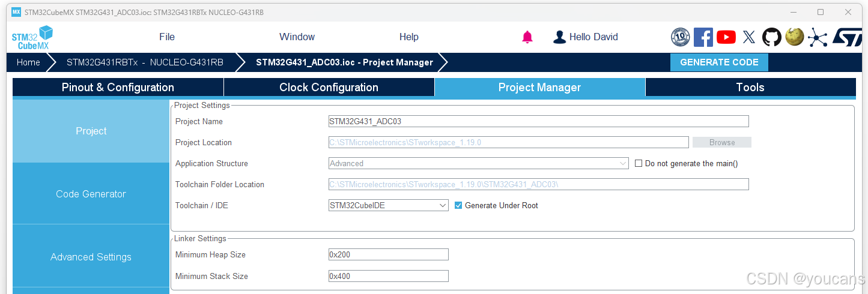Click the Linker Settings group label
The height and width of the screenshot is (294, 868).
(200, 238)
